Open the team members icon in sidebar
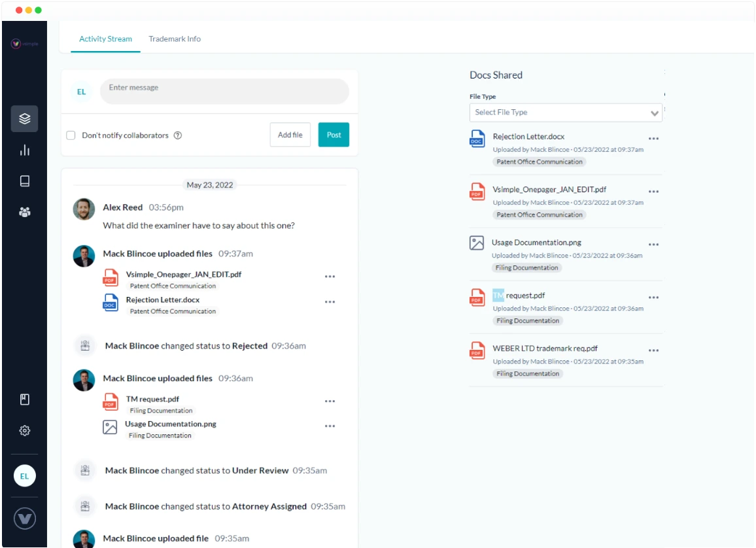Image resolution: width=756 pixels, height=548 pixels. tap(24, 211)
